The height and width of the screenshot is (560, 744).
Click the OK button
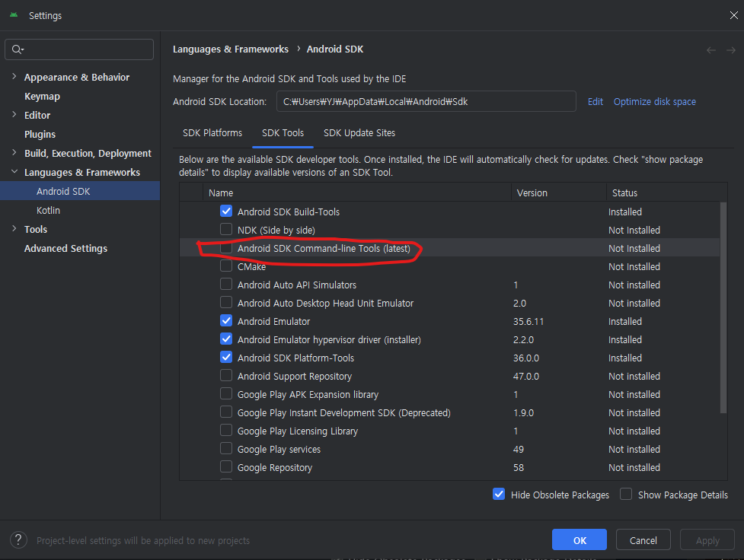pos(580,539)
